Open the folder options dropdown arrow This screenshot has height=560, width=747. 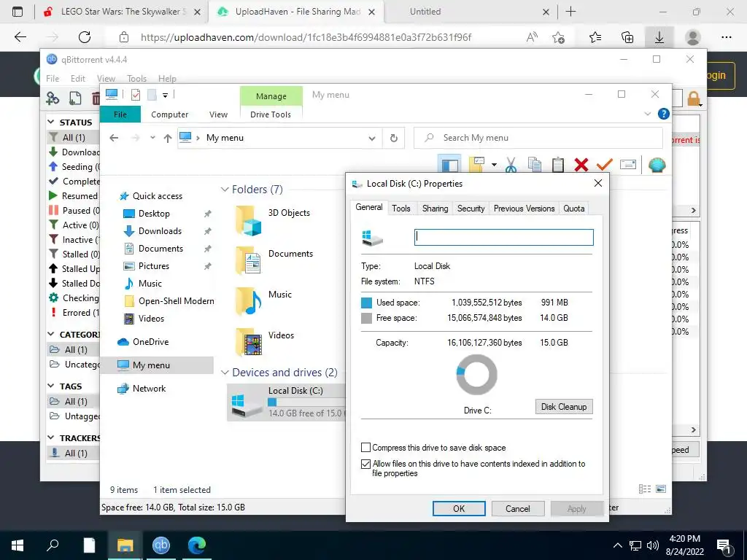click(x=494, y=166)
